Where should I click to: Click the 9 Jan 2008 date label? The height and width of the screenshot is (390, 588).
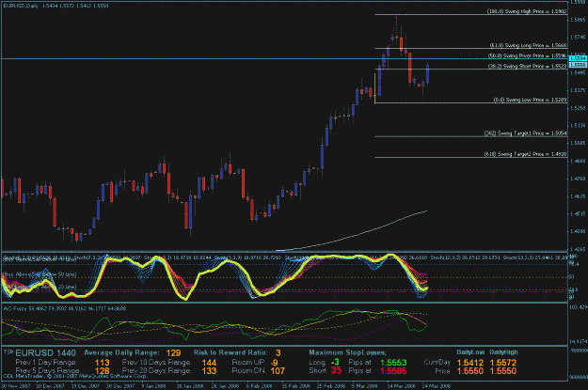(153, 386)
